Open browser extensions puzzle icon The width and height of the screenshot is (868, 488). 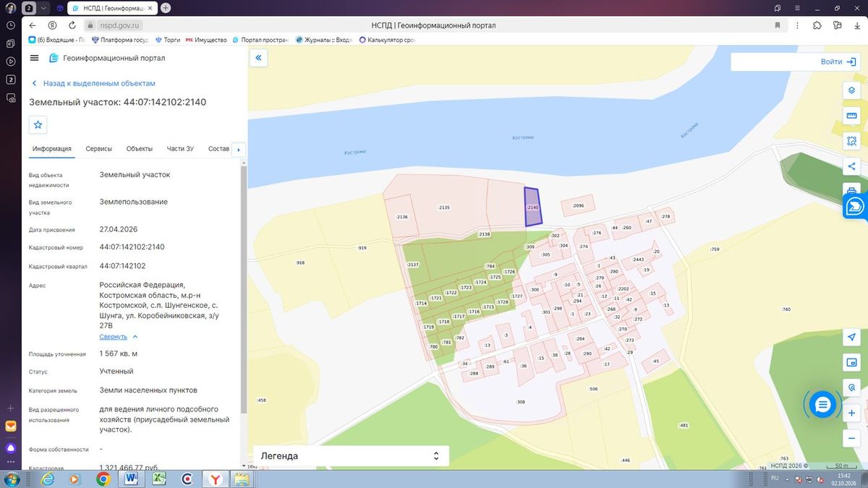tap(817, 25)
